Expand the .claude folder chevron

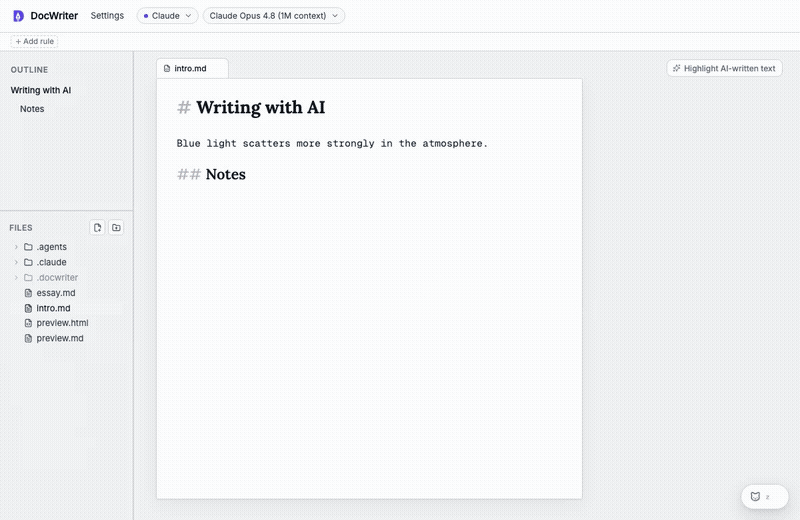[x=16, y=262]
